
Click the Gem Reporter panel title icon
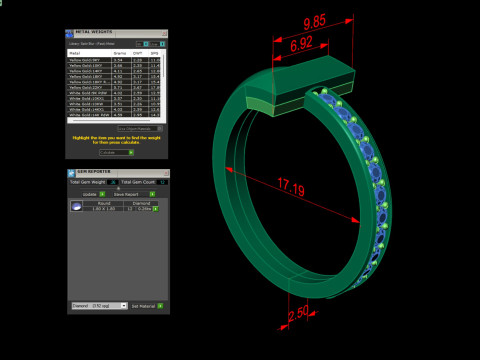71,173
